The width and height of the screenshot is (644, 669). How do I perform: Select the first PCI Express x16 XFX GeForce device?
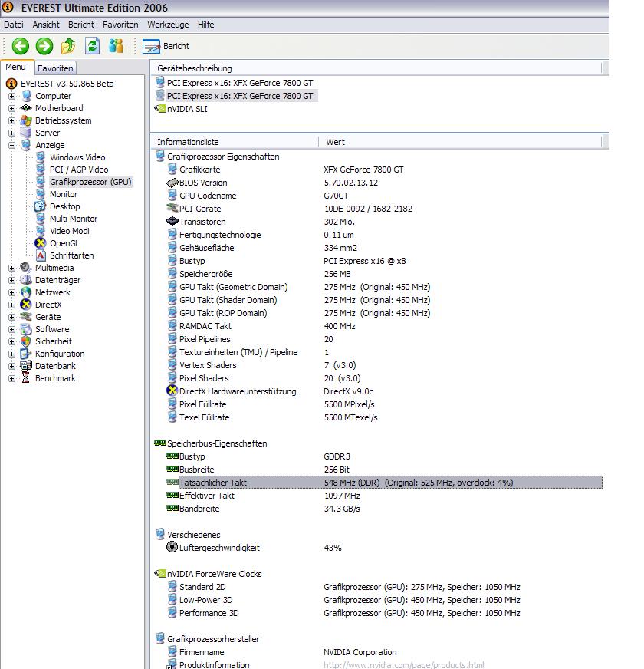[240, 83]
